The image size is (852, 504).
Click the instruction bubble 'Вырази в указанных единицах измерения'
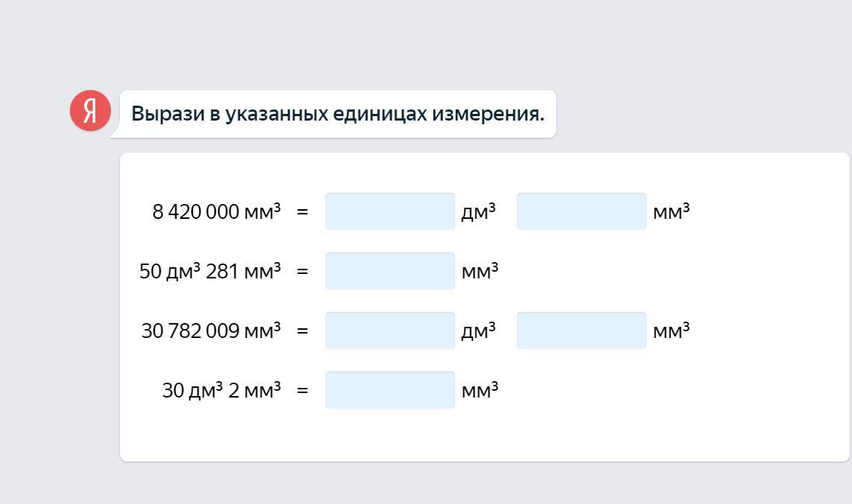(x=337, y=114)
